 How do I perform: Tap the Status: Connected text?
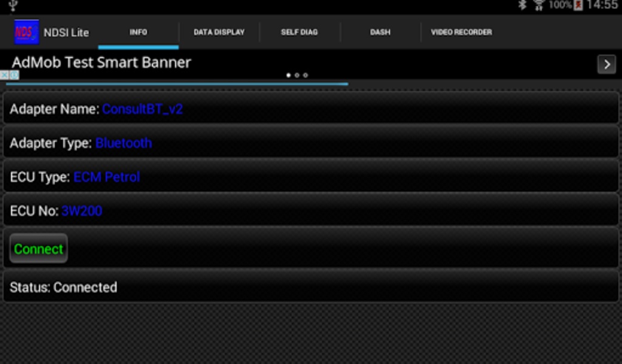point(63,287)
